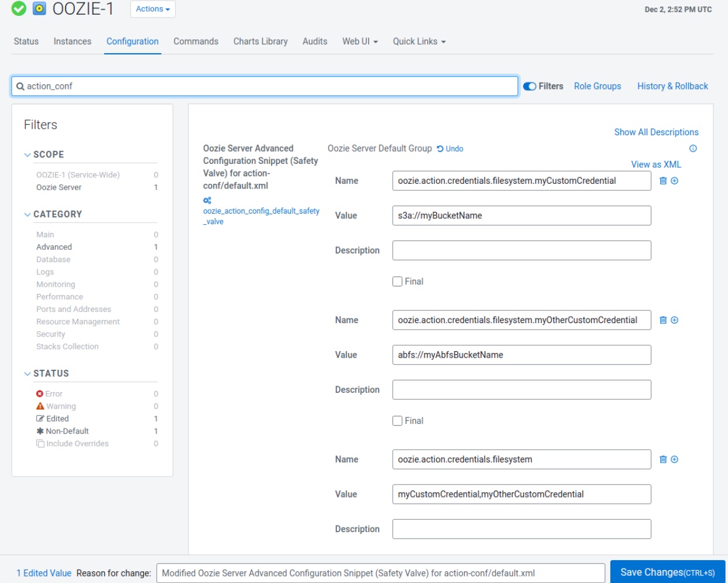The height and width of the screenshot is (583, 728).
Task: Click the search magnifier in the config search bar
Action: [x=20, y=85]
